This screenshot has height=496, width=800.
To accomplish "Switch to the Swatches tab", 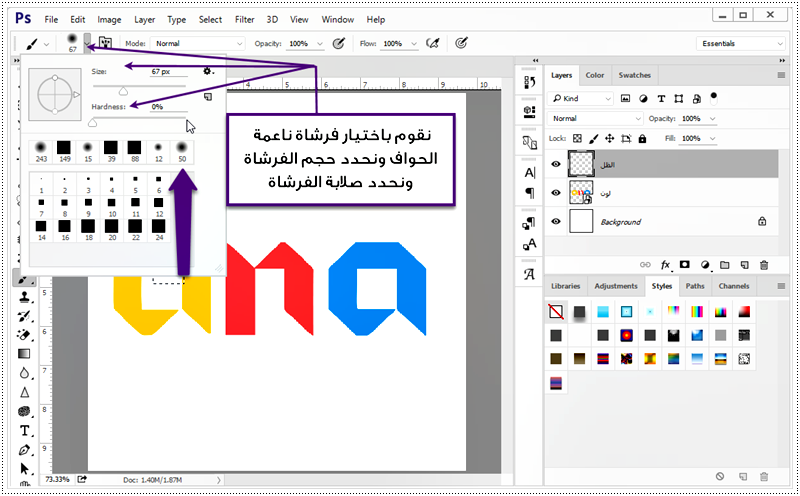I will [634, 75].
